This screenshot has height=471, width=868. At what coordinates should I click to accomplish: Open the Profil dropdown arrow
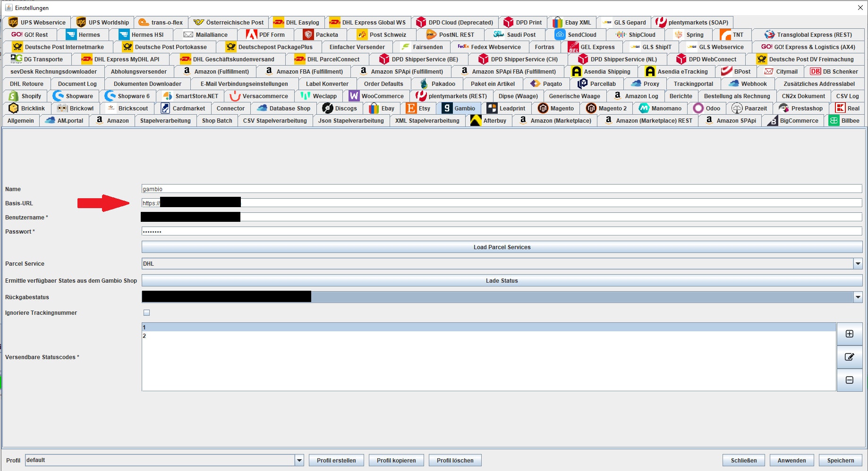pyautogui.click(x=299, y=460)
